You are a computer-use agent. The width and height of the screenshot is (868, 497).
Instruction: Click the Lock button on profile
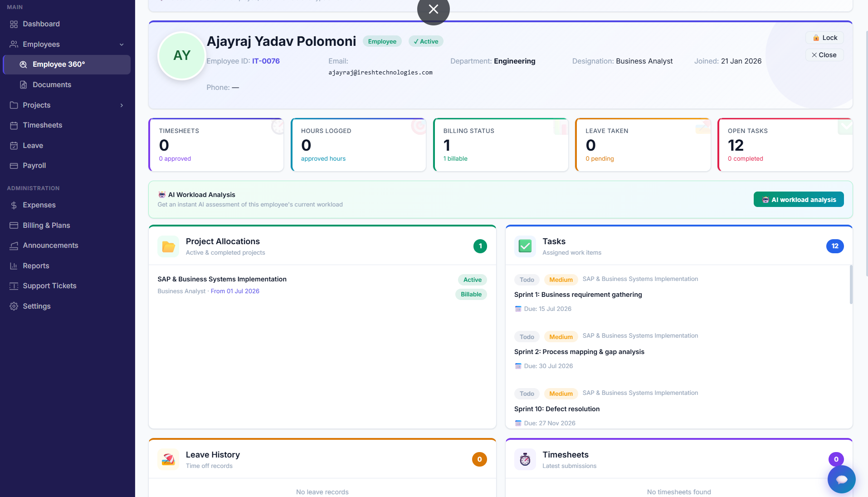click(824, 38)
